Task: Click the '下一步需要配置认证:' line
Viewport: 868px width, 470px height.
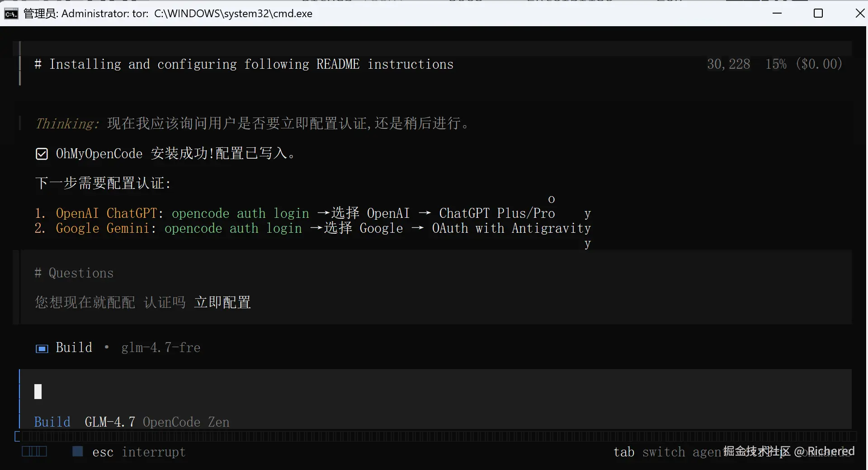Action: (103, 183)
